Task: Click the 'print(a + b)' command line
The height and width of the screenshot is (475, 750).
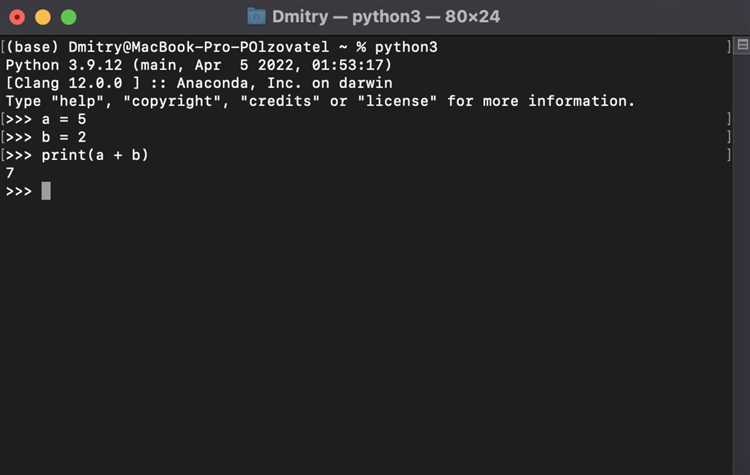Action: coord(95,155)
